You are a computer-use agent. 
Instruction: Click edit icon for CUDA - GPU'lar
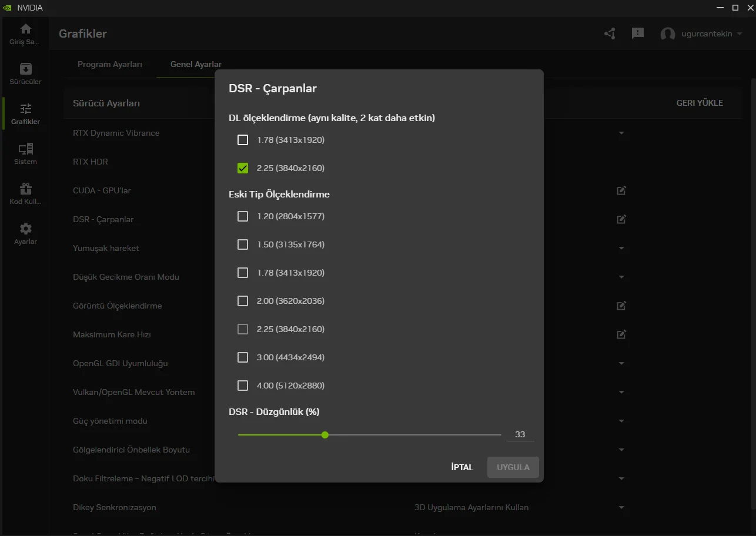[x=621, y=190]
